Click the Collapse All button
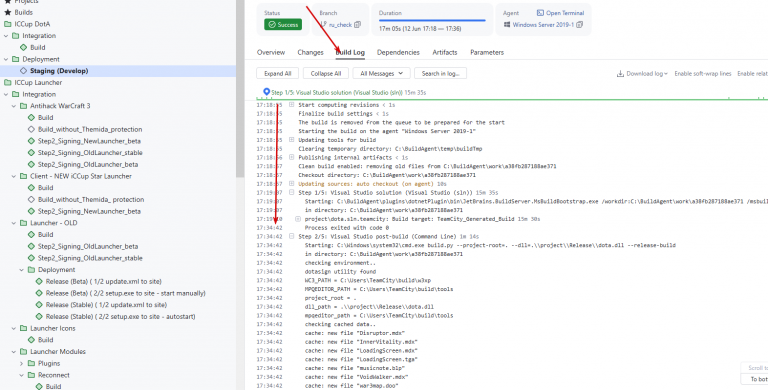Image resolution: width=768 pixels, height=390 pixels. click(326, 73)
